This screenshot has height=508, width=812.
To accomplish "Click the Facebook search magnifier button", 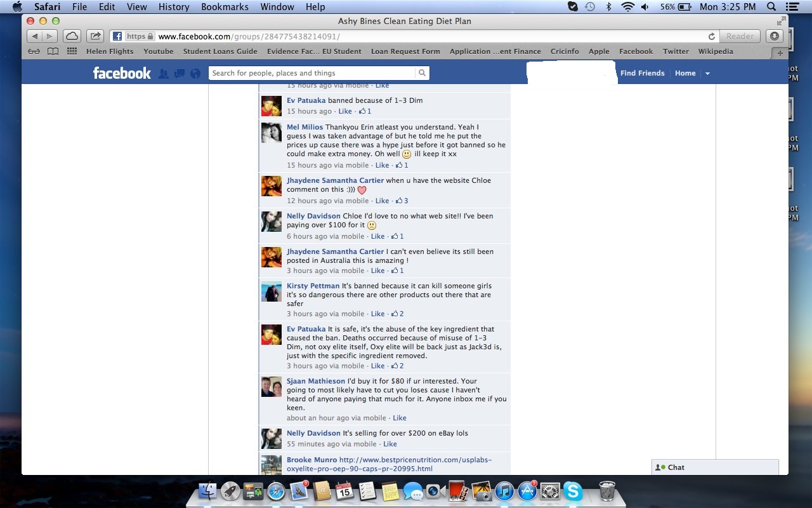I will [422, 73].
